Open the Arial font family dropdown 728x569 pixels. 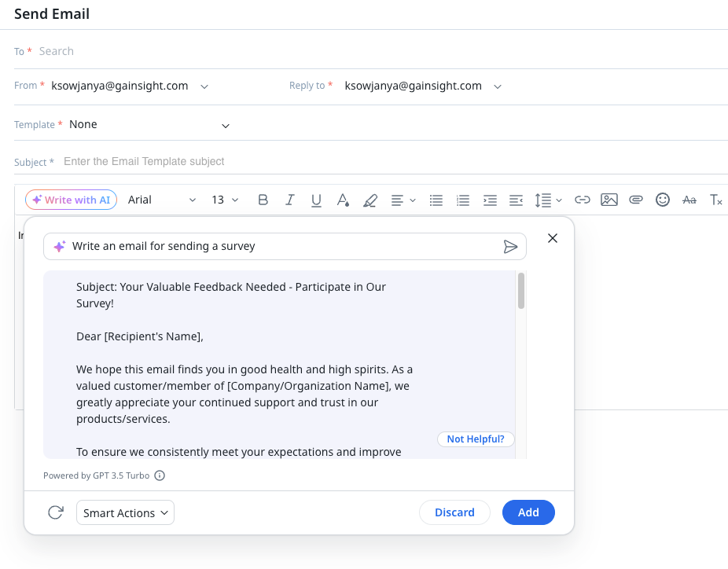[162, 200]
